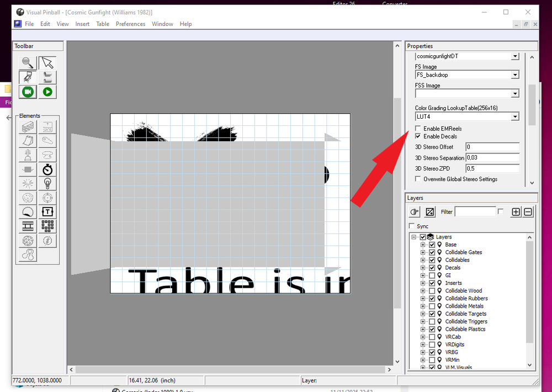This screenshot has height=392, width=552.
Task: Click the 3D Stereo Separation field
Action: point(492,157)
